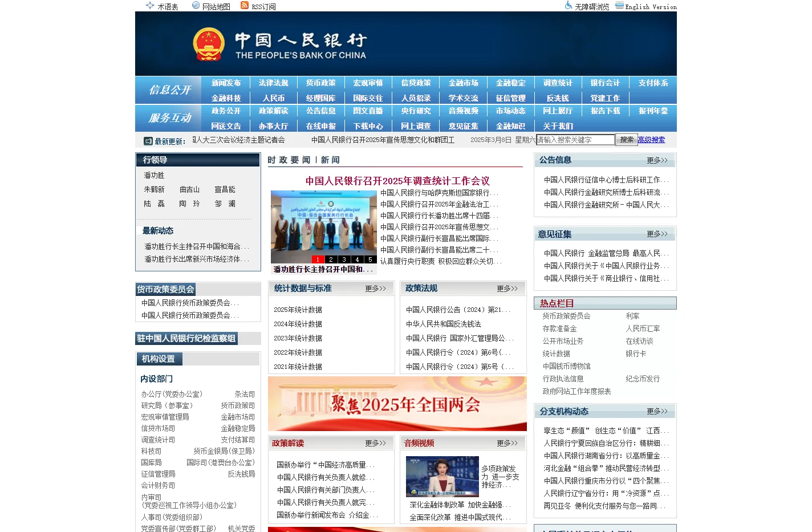The height and width of the screenshot is (532, 812).
Task: Open the 报刊年鉴 menu item
Action: pyautogui.click(x=653, y=111)
